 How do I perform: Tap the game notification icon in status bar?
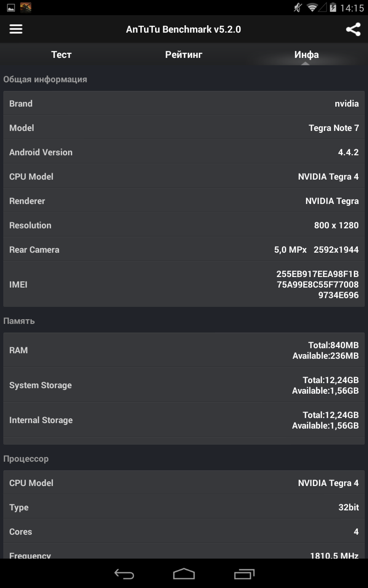pyautogui.click(x=26, y=7)
